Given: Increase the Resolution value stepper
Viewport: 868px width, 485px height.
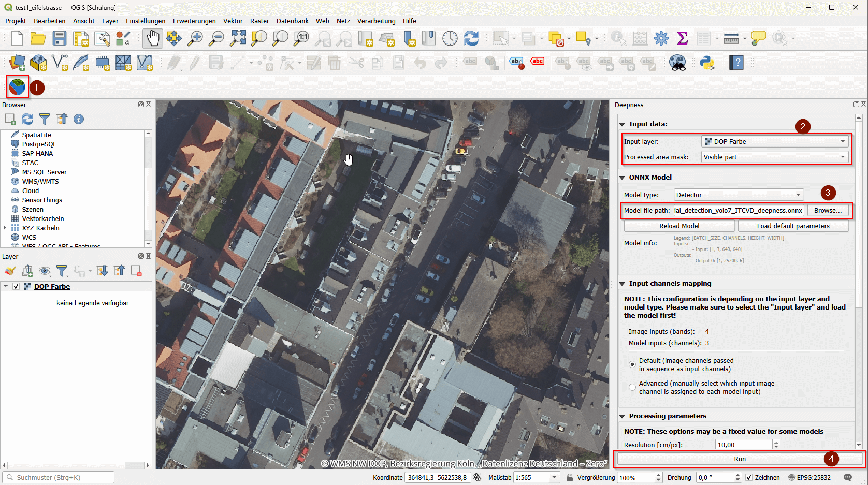Looking at the screenshot, I should point(775,442).
